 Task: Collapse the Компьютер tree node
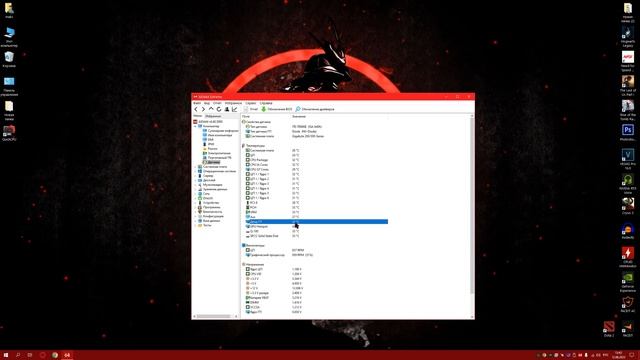(195, 126)
